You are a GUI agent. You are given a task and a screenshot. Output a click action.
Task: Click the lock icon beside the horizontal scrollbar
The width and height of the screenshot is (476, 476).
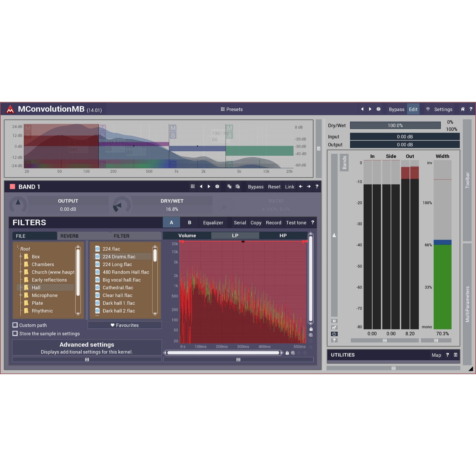coord(287,353)
